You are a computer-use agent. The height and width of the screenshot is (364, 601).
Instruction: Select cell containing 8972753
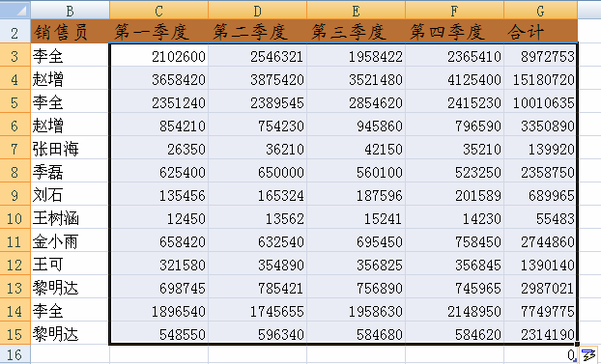pos(540,55)
